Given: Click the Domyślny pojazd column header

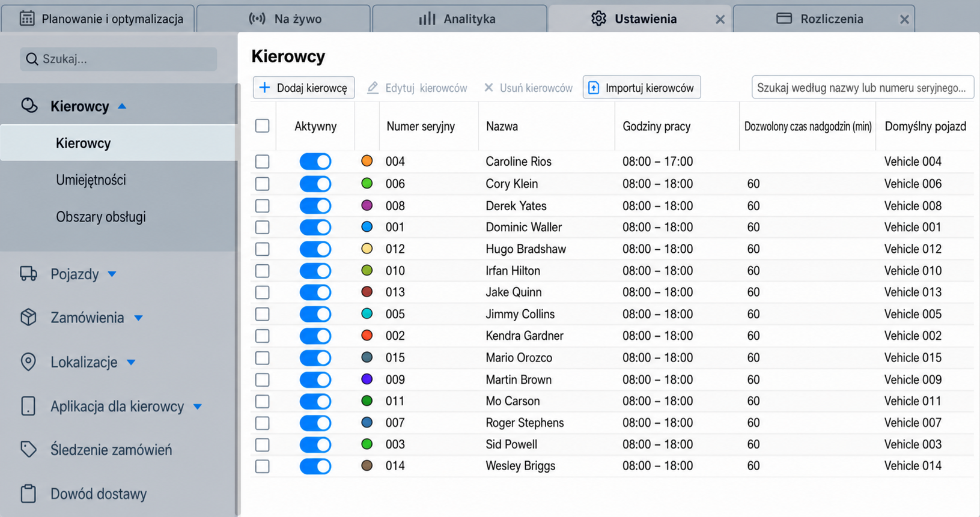Looking at the screenshot, I should [925, 126].
